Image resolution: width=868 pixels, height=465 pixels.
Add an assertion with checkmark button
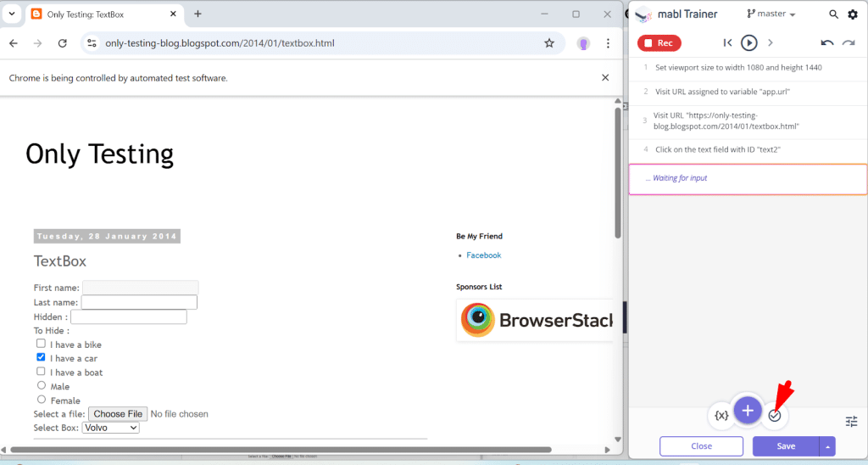coord(775,415)
